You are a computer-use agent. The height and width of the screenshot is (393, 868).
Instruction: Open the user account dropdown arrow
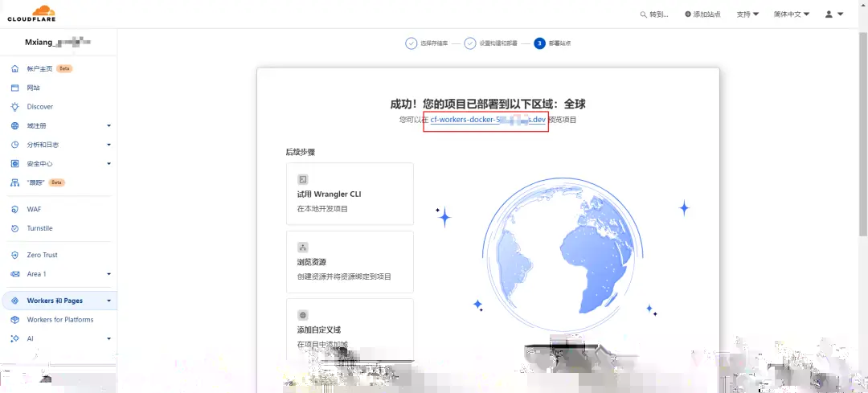[841, 14]
